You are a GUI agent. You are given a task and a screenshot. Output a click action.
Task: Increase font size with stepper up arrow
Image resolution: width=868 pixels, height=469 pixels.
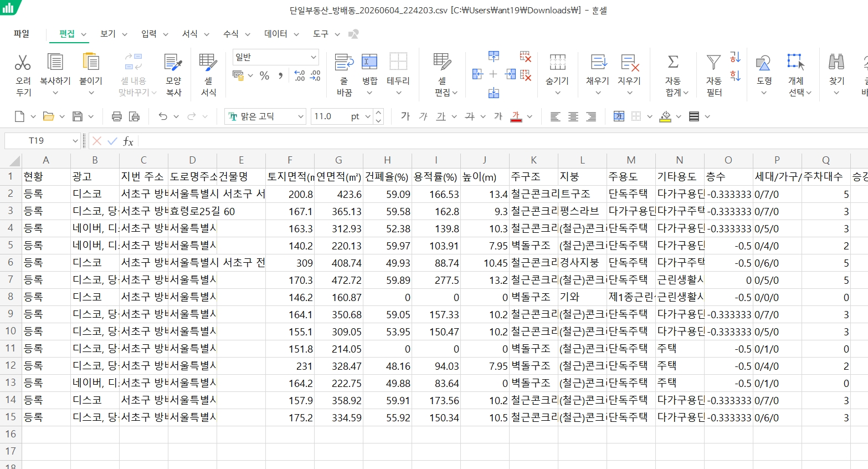click(379, 113)
